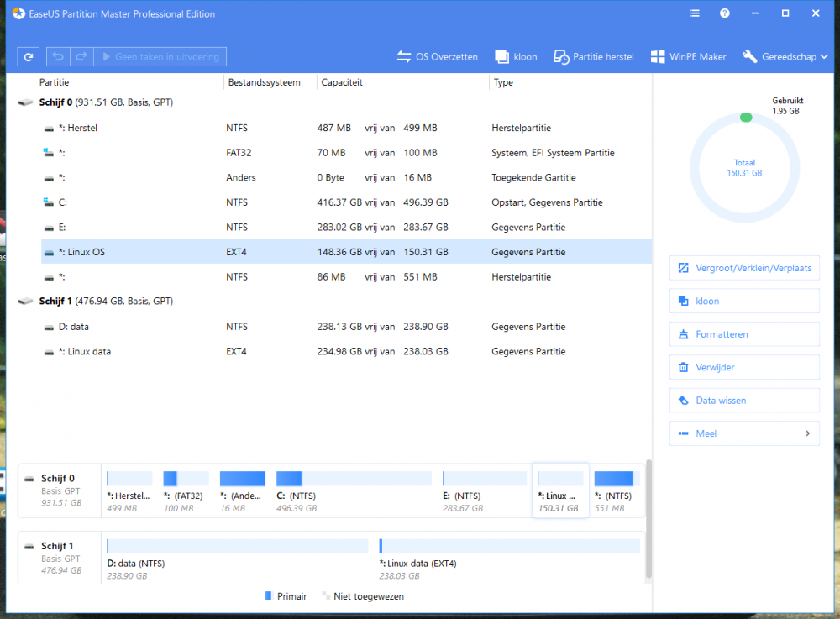Collapse the Schijf 1 disk tree
This screenshot has height=619, width=840.
click(24, 301)
